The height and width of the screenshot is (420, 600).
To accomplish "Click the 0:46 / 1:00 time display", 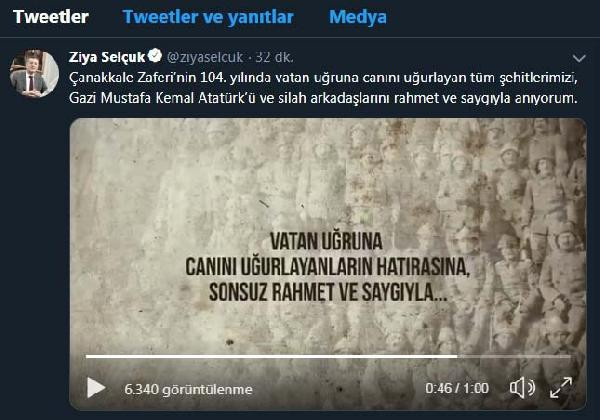I will (x=457, y=388).
